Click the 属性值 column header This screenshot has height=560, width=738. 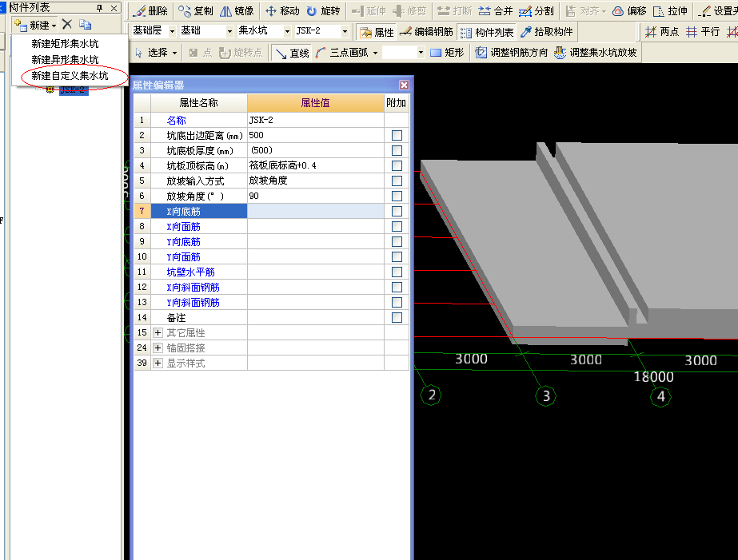tap(315, 103)
